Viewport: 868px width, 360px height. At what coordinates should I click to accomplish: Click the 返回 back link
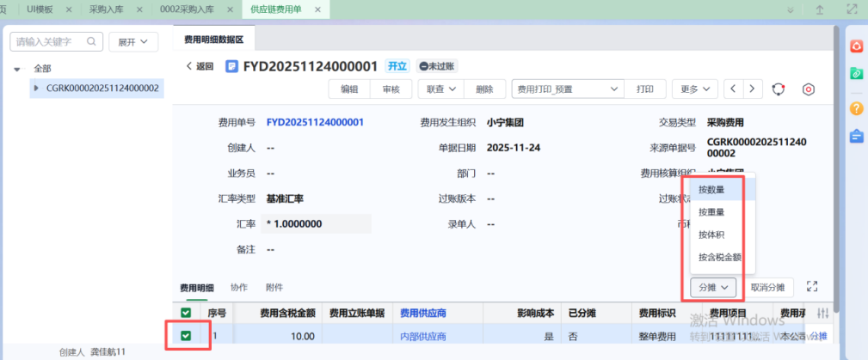200,66
